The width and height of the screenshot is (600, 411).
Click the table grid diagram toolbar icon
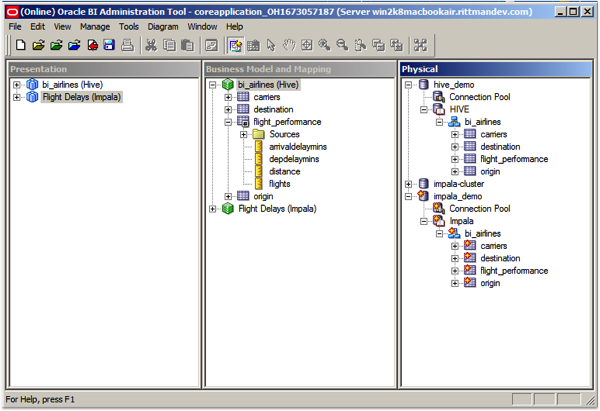[253, 45]
